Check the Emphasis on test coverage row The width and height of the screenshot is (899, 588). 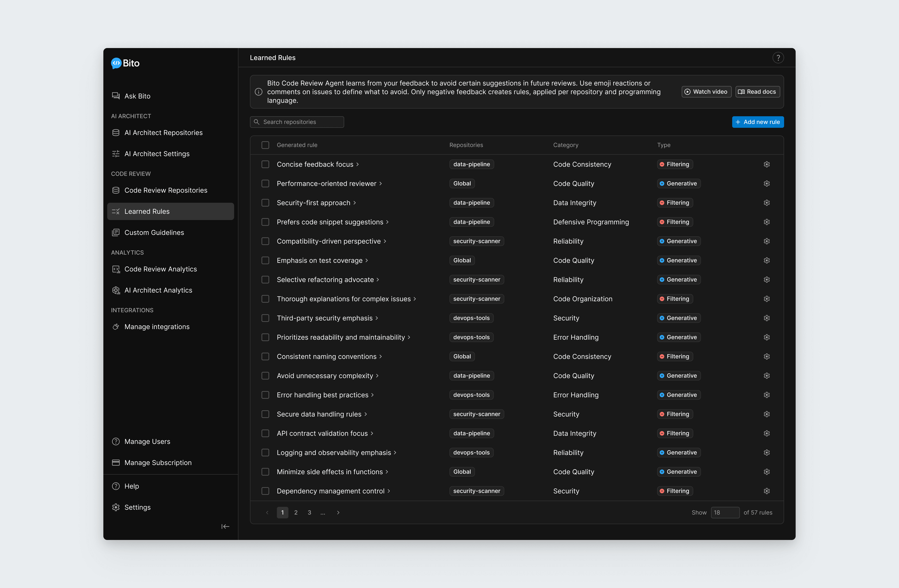point(265,260)
